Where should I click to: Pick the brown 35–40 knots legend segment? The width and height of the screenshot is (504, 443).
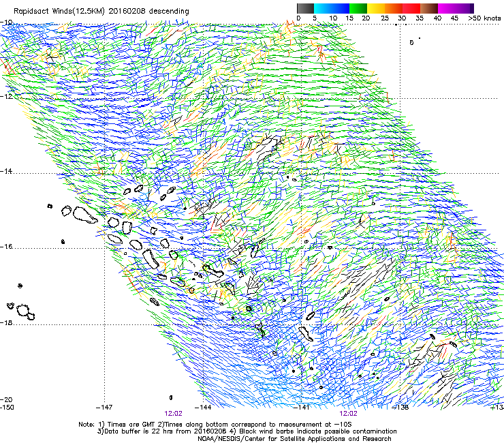[x=429, y=8]
